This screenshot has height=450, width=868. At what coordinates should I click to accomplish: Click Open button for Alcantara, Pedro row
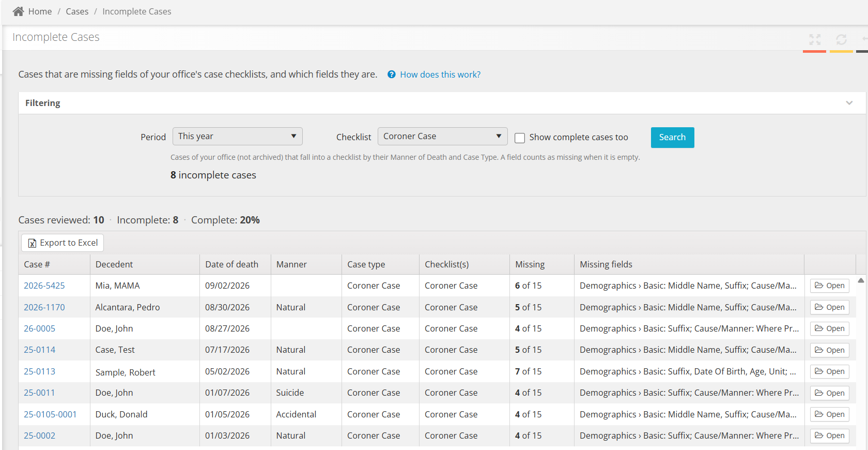click(829, 307)
